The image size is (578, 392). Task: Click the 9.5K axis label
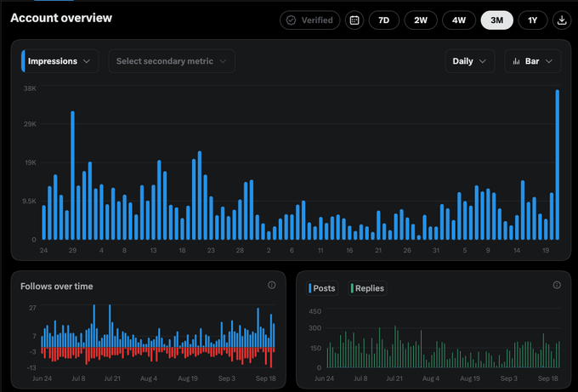pos(30,202)
